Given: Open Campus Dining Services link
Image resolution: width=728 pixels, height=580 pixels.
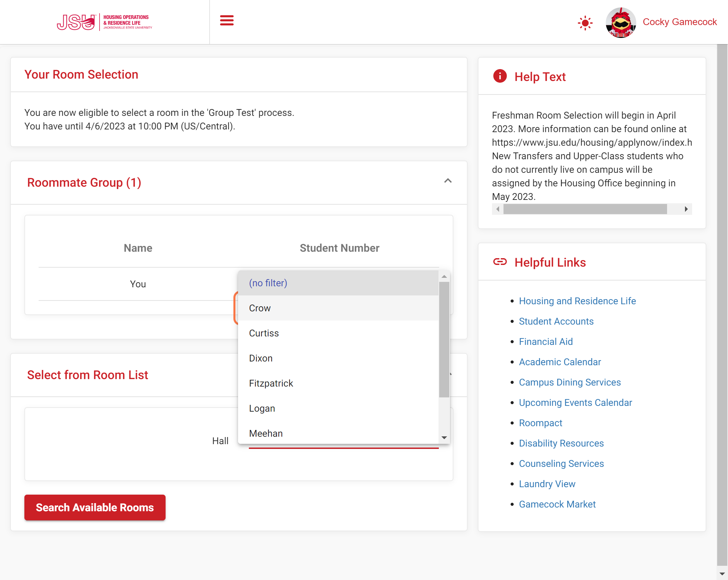Looking at the screenshot, I should pyautogui.click(x=570, y=382).
